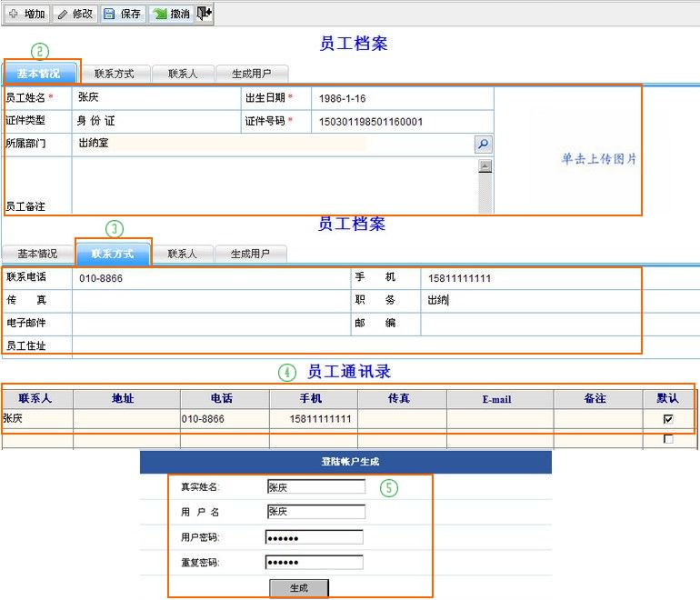Click the 员工姓名 field containing 张庆
Viewport: 700px width, 600px height.
[x=155, y=98]
